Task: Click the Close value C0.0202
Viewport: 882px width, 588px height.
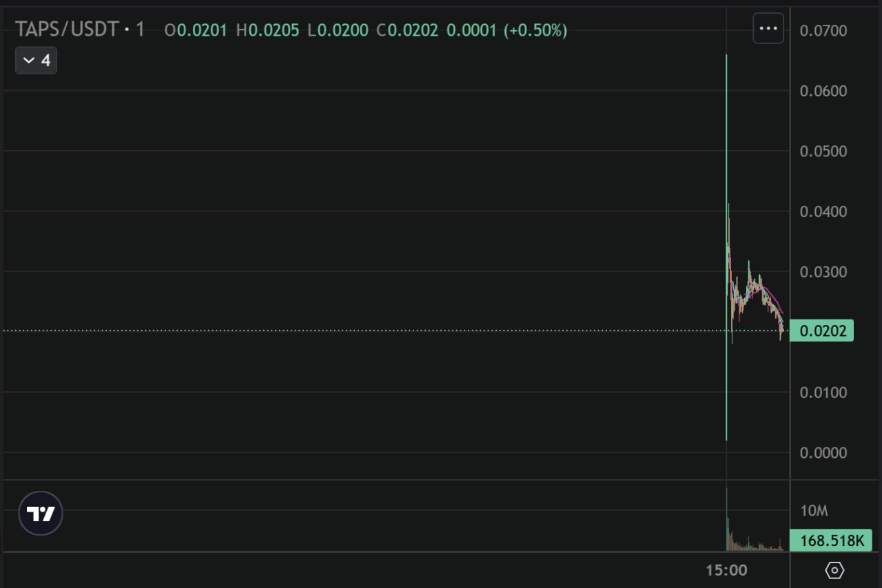Action: [x=407, y=30]
